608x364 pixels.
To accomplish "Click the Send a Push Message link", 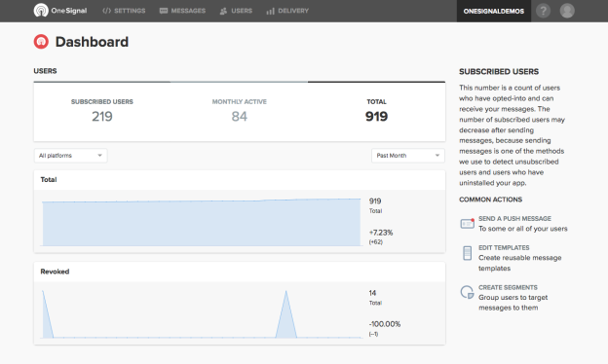I will point(514,218).
